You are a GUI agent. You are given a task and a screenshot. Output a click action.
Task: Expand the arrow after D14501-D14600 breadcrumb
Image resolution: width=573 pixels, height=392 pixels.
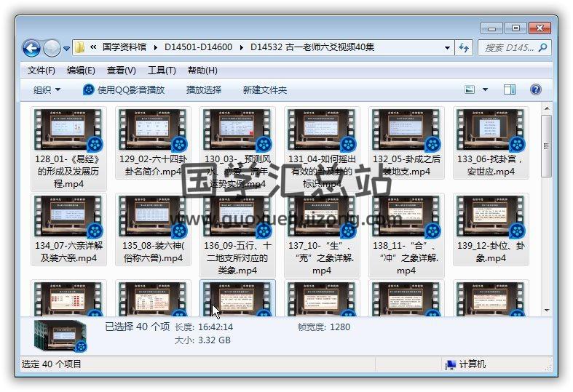(x=242, y=47)
